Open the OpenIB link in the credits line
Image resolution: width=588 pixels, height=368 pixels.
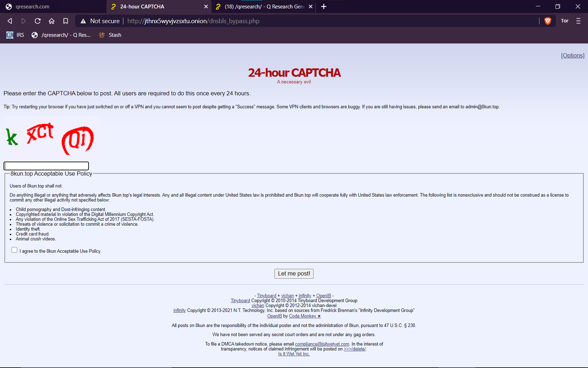point(324,296)
